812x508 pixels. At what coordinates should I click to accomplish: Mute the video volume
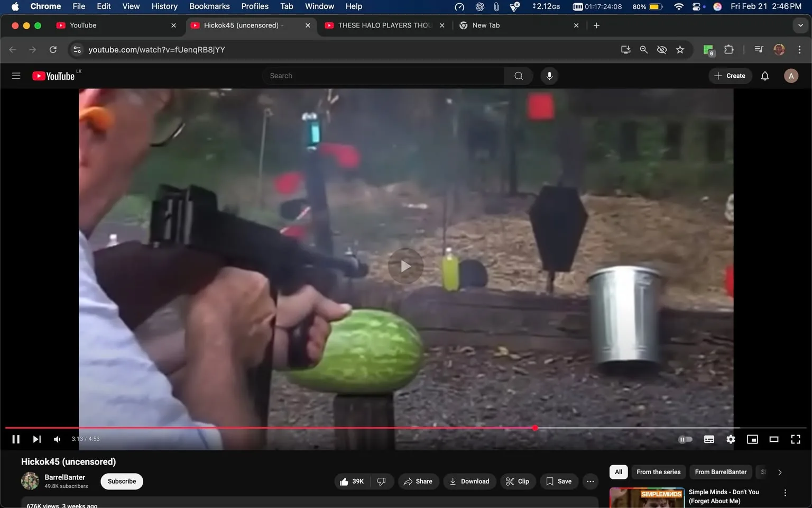coord(57,439)
